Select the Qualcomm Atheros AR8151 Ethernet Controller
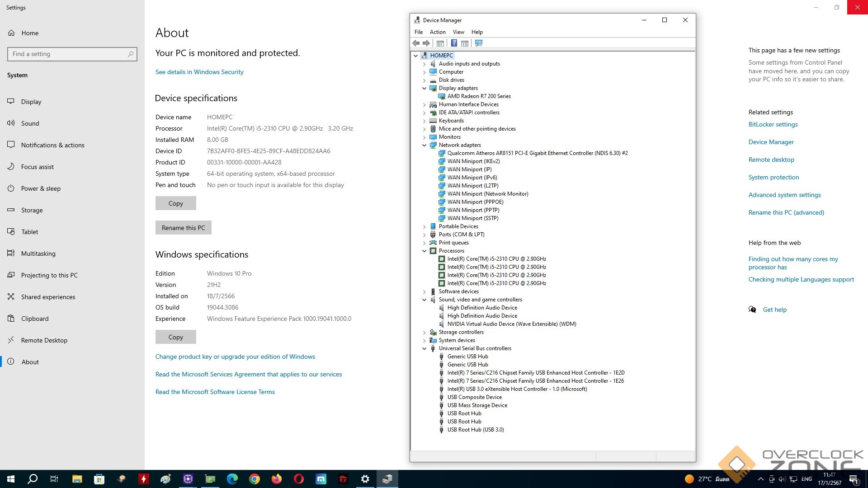 [537, 153]
